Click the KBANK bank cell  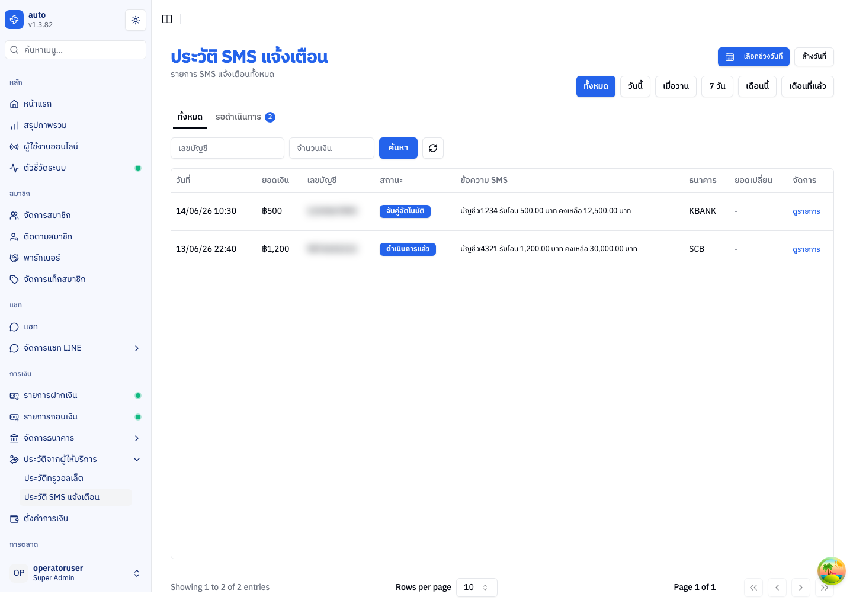(x=703, y=211)
